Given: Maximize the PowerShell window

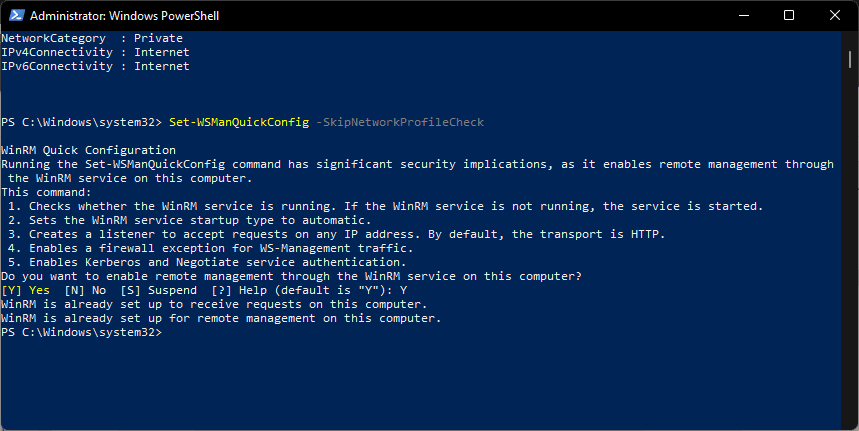Looking at the screenshot, I should [789, 15].
